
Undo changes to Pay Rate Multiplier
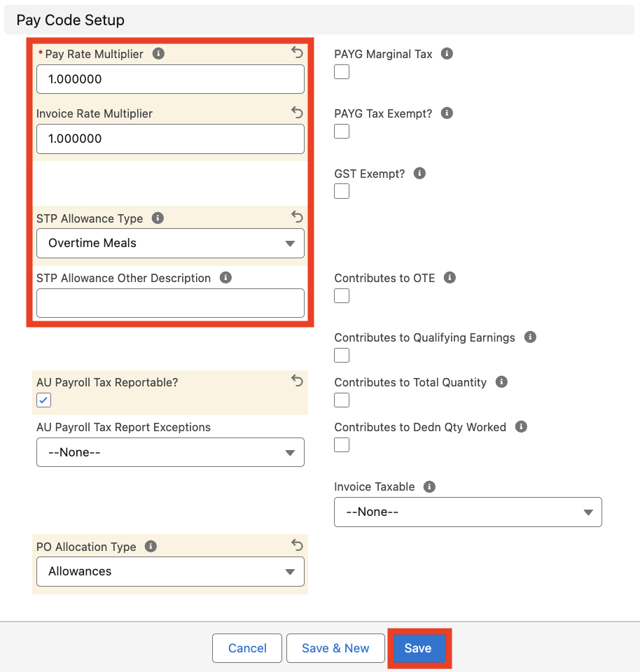tap(297, 52)
